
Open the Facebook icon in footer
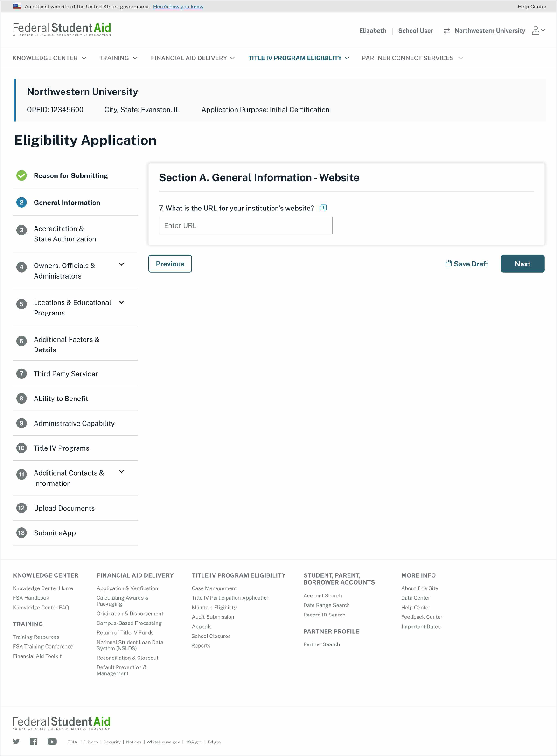tap(34, 742)
